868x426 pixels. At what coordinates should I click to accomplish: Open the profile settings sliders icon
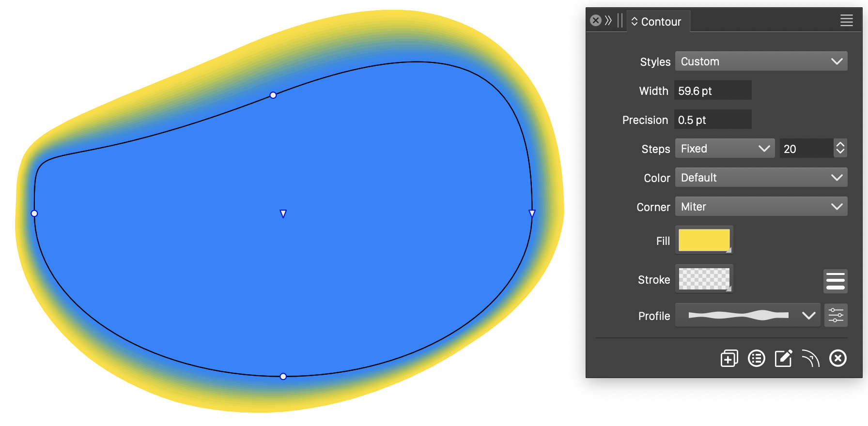836,316
